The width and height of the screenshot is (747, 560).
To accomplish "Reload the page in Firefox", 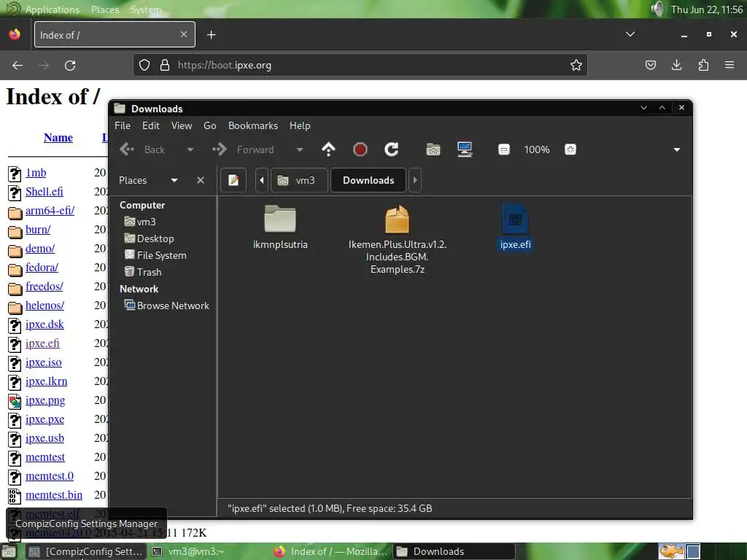I will 70,65.
